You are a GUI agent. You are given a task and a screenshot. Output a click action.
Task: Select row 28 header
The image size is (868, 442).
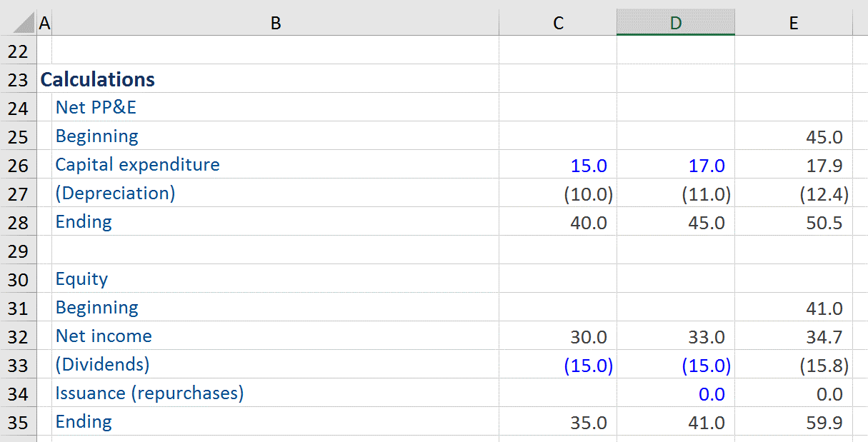point(19,222)
